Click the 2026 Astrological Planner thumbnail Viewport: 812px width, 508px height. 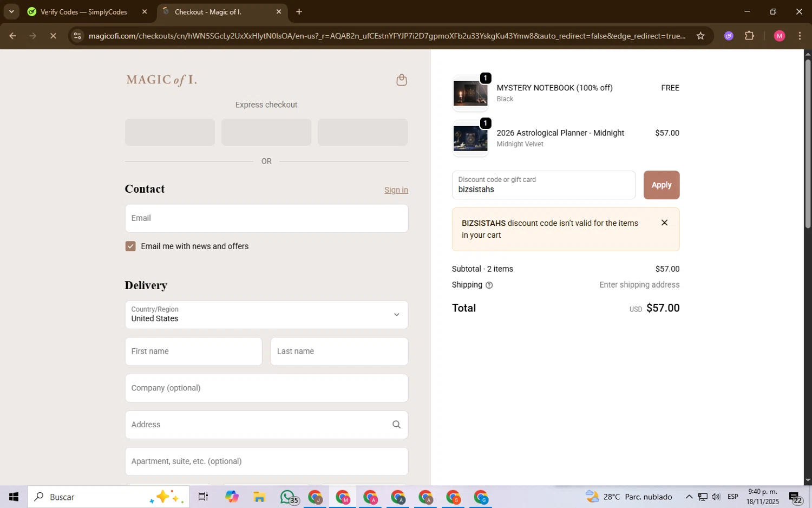pos(470,139)
